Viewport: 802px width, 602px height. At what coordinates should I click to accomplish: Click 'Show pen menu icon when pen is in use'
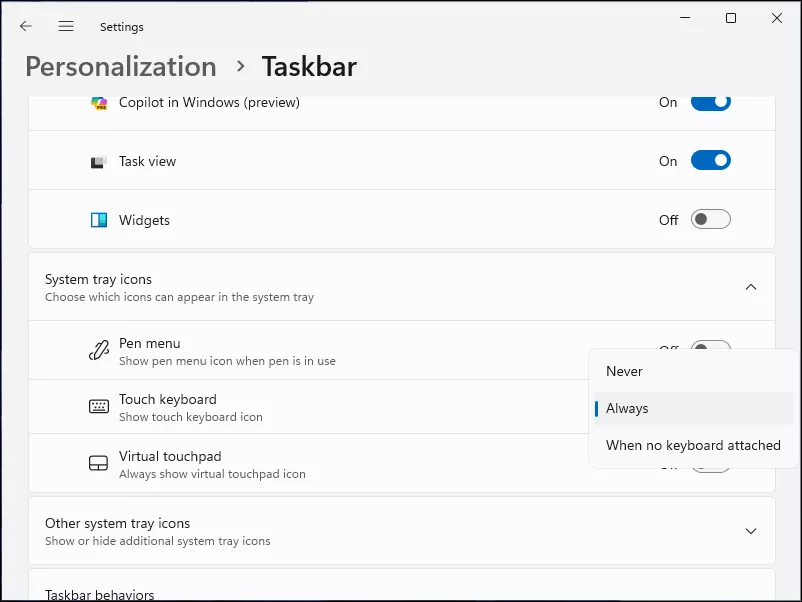point(228,361)
